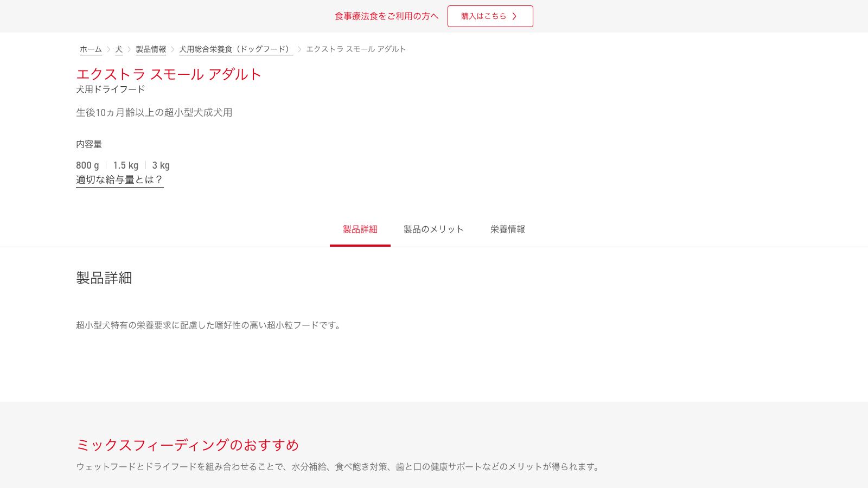
Task: Open 犬用総合栄養食(ドッグフード) breadcrumb link
Action: [236, 49]
